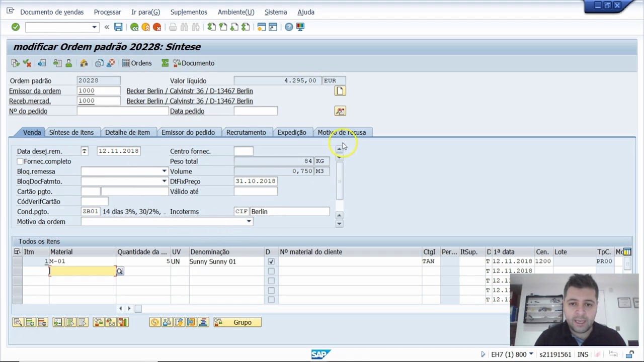
Task: Open the Customize local layout monitor icon
Action: [300, 27]
